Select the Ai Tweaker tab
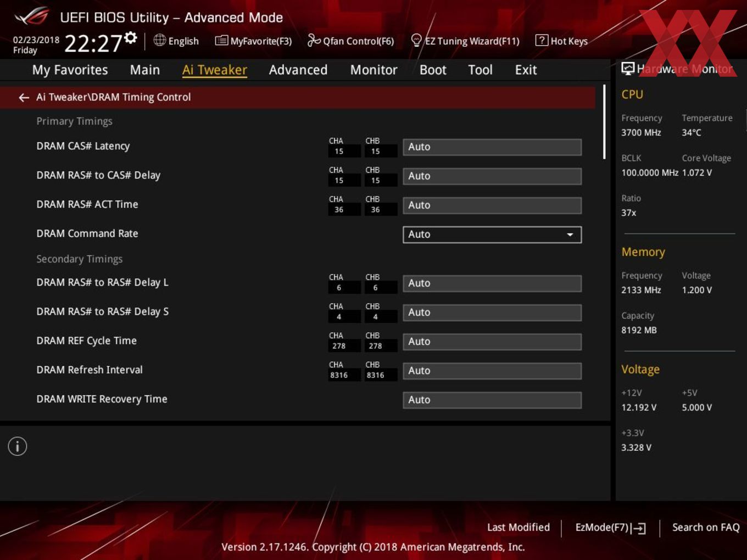Image resolution: width=747 pixels, height=560 pixels. click(x=215, y=70)
